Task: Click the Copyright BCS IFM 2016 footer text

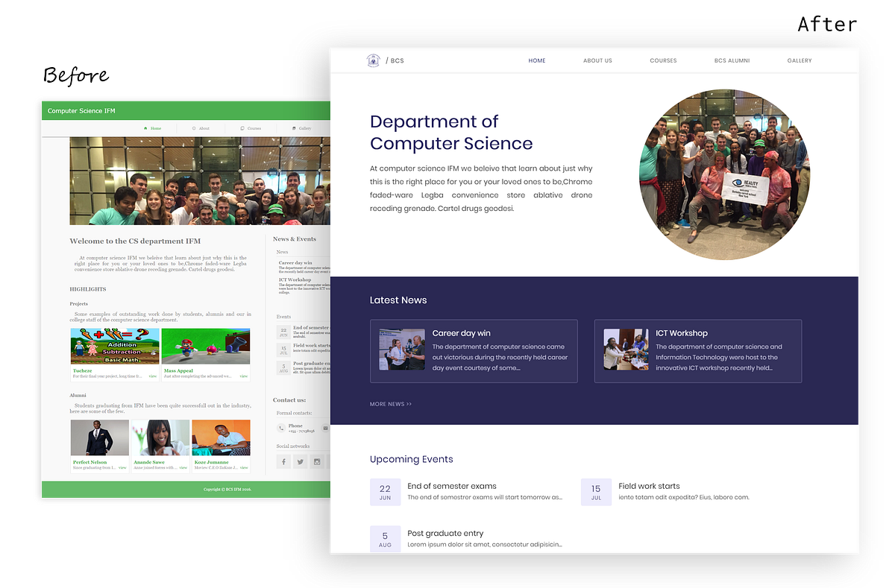Action: [x=227, y=490]
